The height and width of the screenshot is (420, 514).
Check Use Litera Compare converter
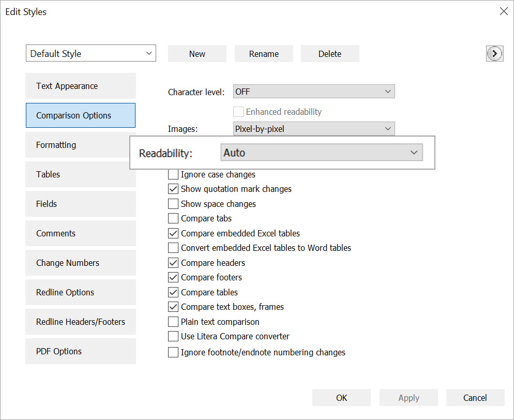pyautogui.click(x=173, y=336)
